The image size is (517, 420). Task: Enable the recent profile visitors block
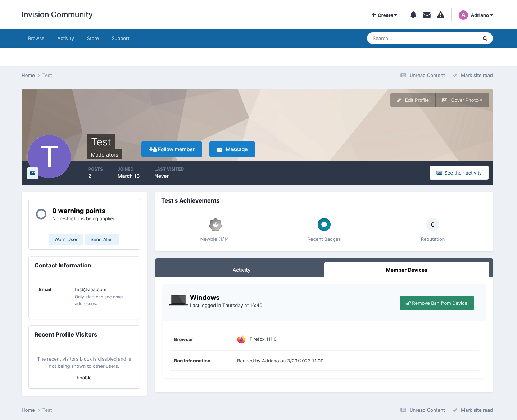coord(84,378)
